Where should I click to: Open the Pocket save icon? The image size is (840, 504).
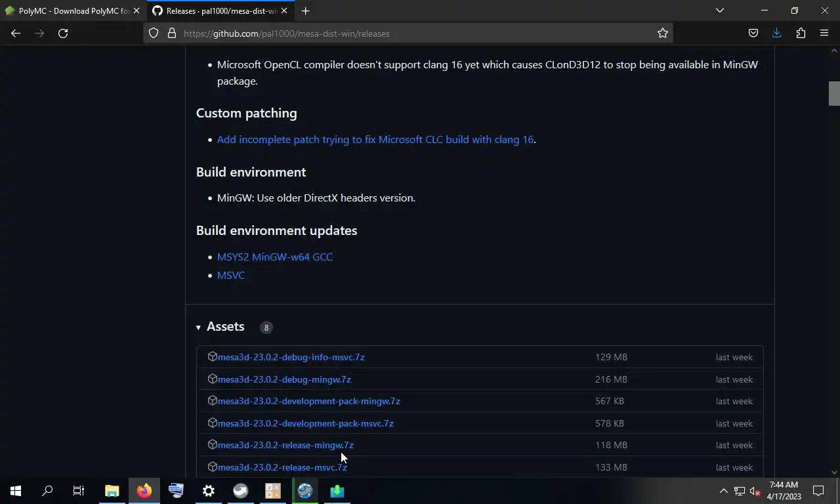click(x=753, y=33)
